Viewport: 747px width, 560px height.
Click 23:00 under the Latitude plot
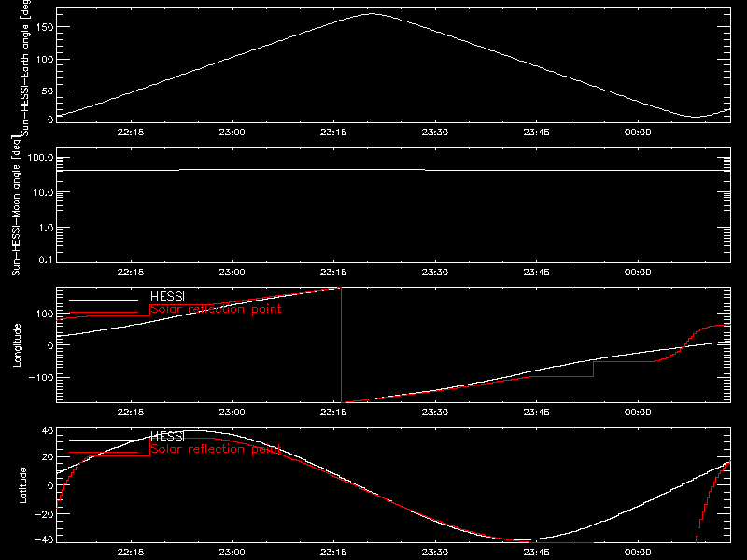(x=232, y=552)
